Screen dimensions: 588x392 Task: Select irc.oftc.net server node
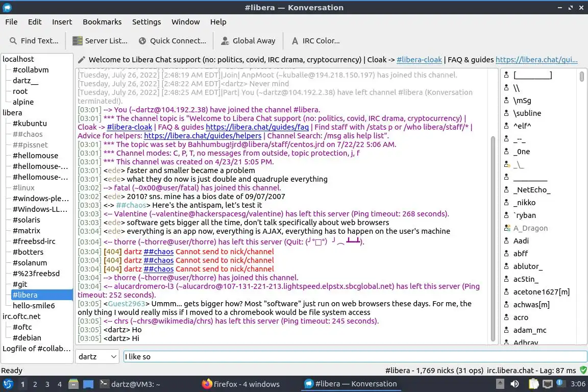(x=21, y=316)
